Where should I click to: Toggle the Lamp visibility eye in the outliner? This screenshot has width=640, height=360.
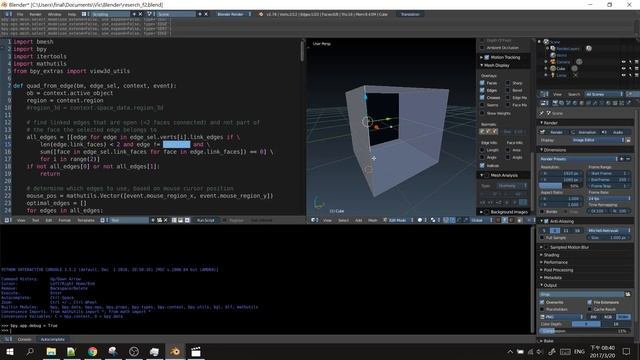pos(623,75)
